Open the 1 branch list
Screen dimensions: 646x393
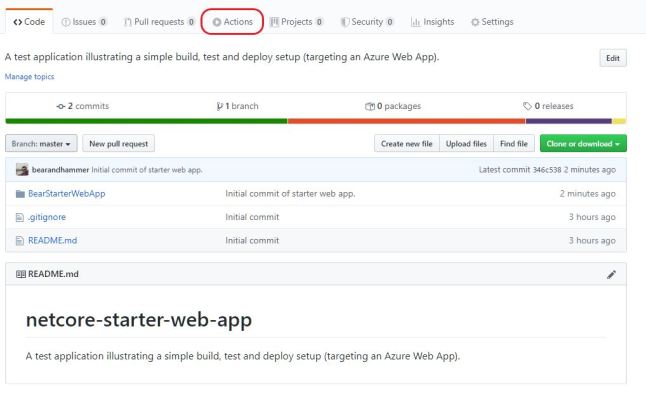pyautogui.click(x=237, y=106)
